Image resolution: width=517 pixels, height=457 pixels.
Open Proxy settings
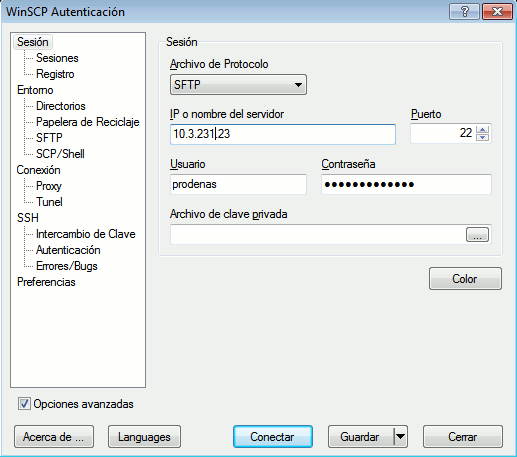[x=49, y=186]
